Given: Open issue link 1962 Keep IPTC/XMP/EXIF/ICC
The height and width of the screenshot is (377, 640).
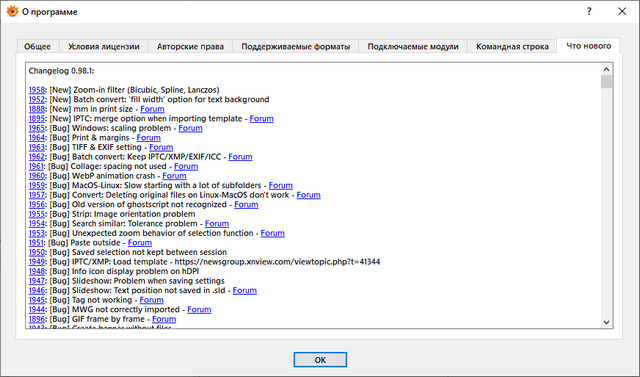Looking at the screenshot, I should tap(37, 157).
